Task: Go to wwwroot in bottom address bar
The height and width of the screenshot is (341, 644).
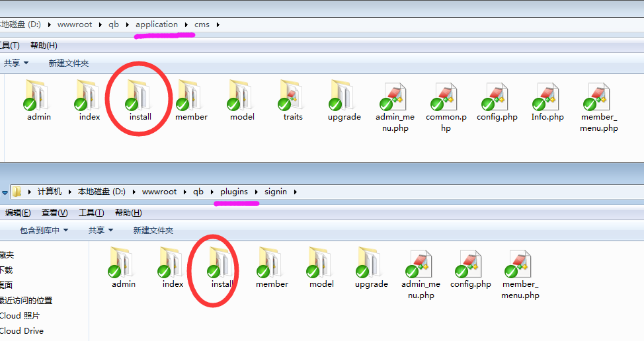Action: 159,192
